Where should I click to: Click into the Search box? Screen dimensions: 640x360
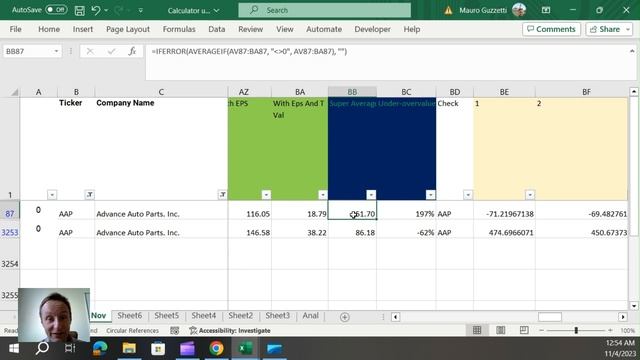[x=324, y=10]
